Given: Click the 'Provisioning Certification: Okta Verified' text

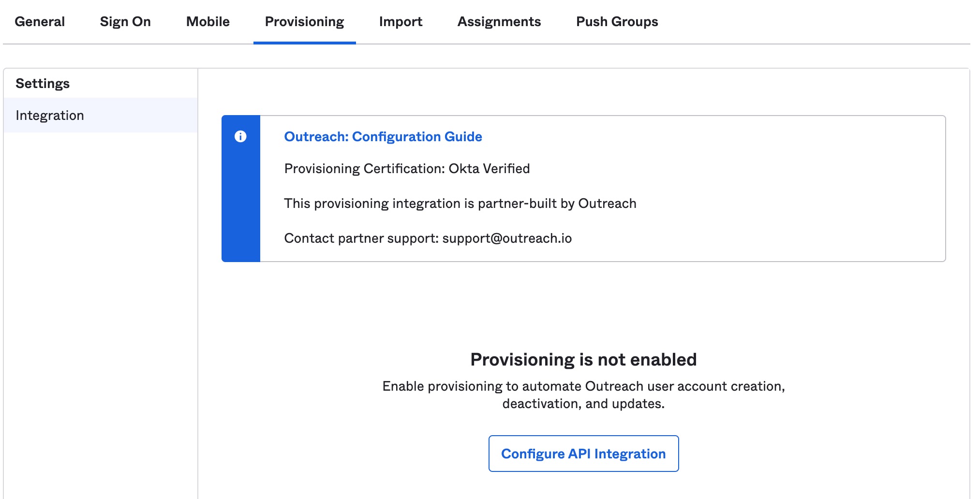Looking at the screenshot, I should pyautogui.click(x=407, y=169).
